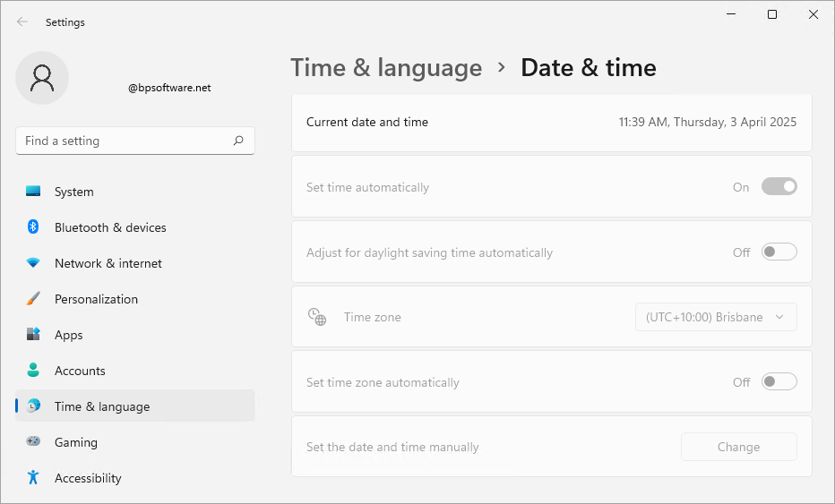Click the Current date and time label
Viewport: 835px width, 504px height.
(x=367, y=122)
